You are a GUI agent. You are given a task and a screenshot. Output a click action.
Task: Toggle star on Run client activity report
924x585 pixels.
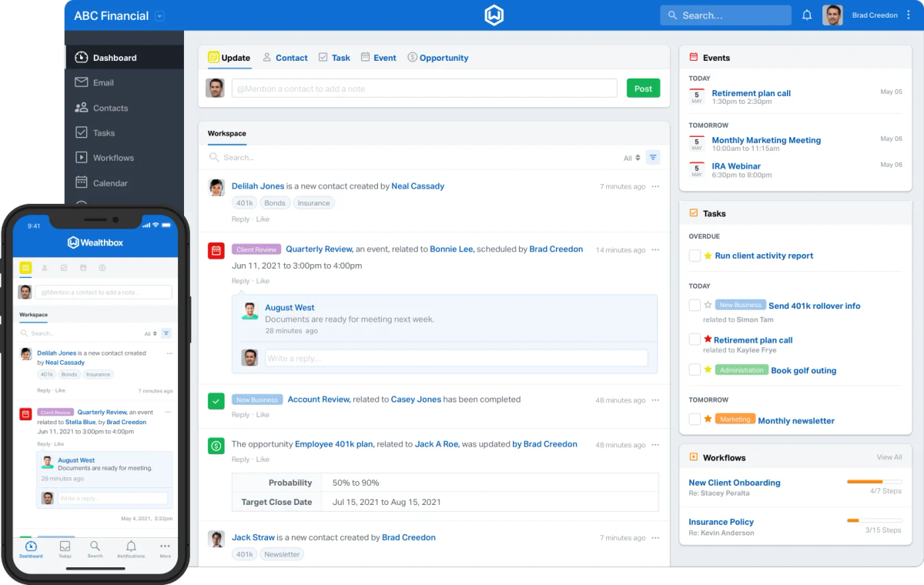click(708, 256)
